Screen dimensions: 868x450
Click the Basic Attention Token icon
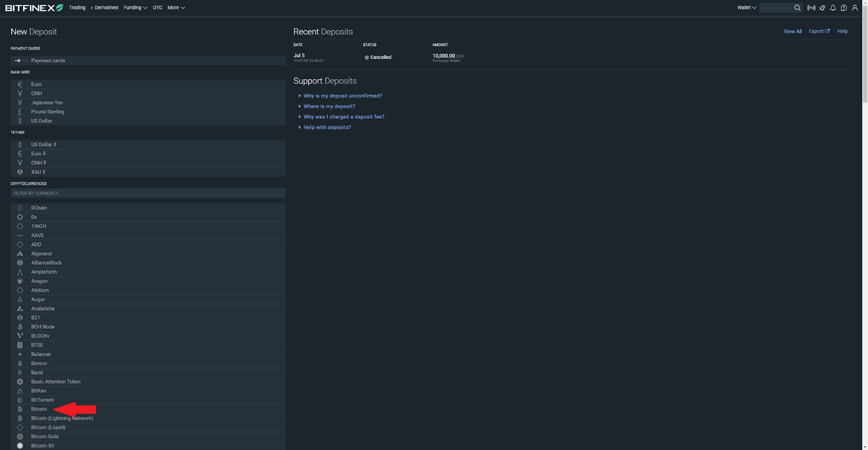click(x=20, y=382)
